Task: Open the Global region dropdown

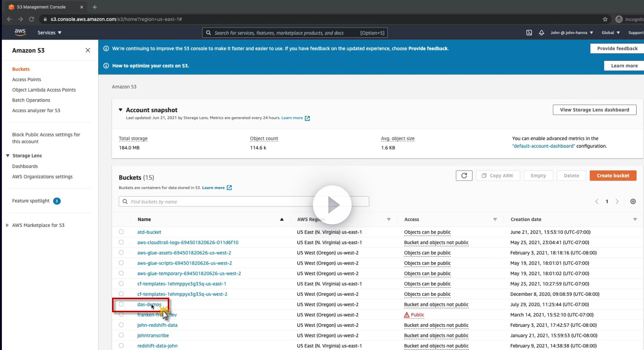Action: pos(611,33)
